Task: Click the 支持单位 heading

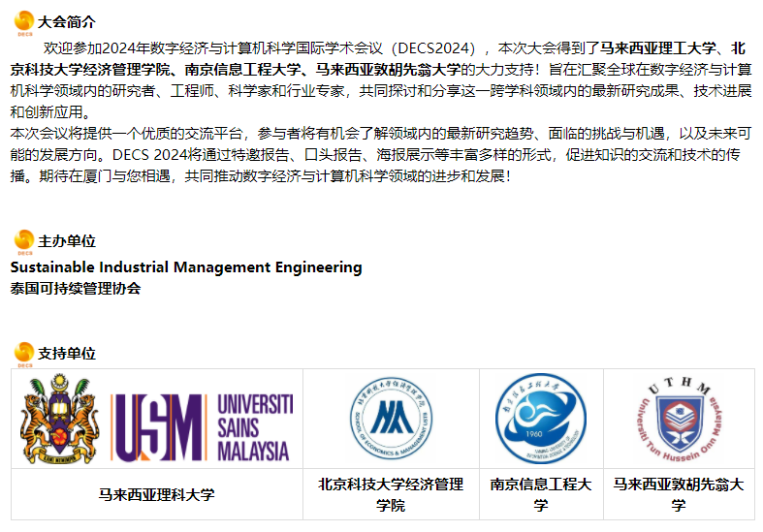Action: [x=67, y=354]
